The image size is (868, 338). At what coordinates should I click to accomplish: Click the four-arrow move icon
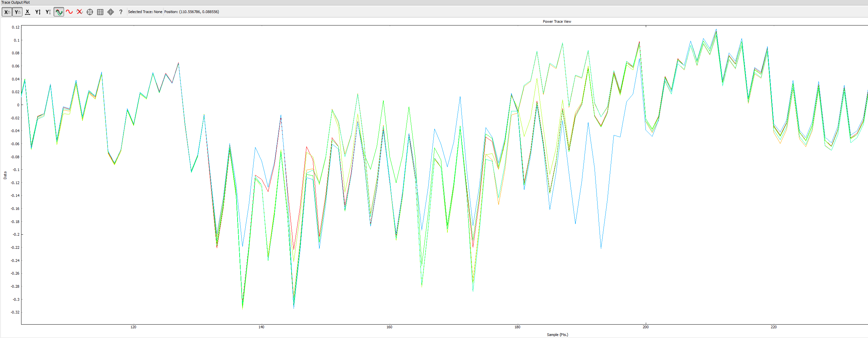(x=111, y=12)
